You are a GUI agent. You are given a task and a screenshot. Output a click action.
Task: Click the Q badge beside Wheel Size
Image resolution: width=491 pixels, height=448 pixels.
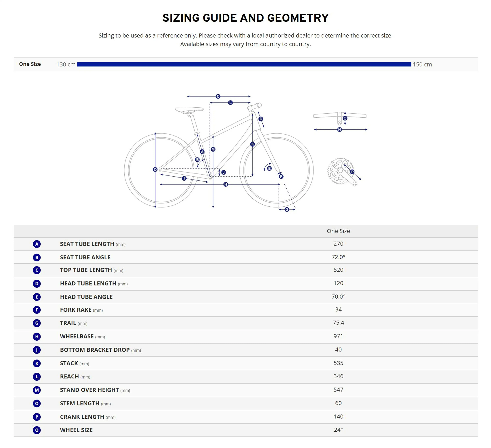tap(37, 430)
